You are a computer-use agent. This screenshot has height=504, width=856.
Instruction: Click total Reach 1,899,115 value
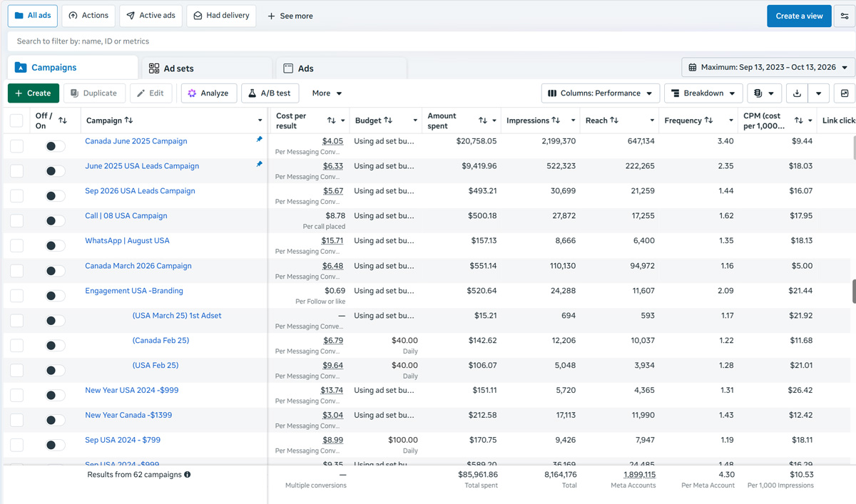639,474
